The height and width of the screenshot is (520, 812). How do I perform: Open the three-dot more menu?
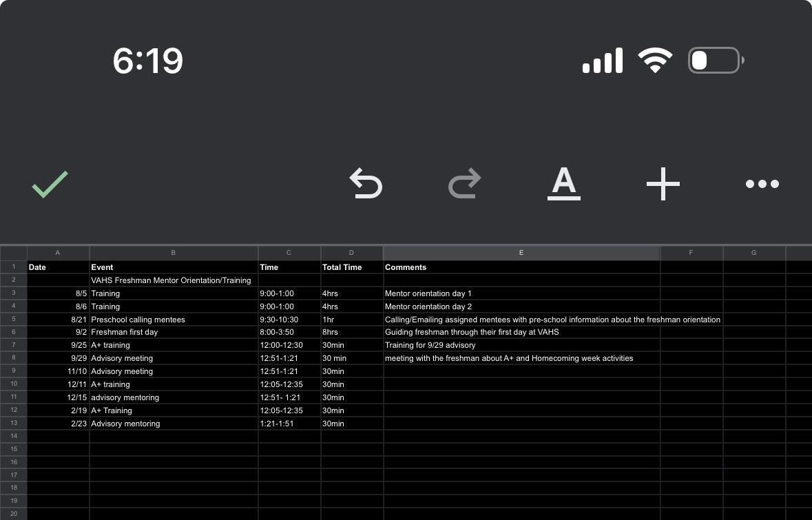[x=762, y=184]
